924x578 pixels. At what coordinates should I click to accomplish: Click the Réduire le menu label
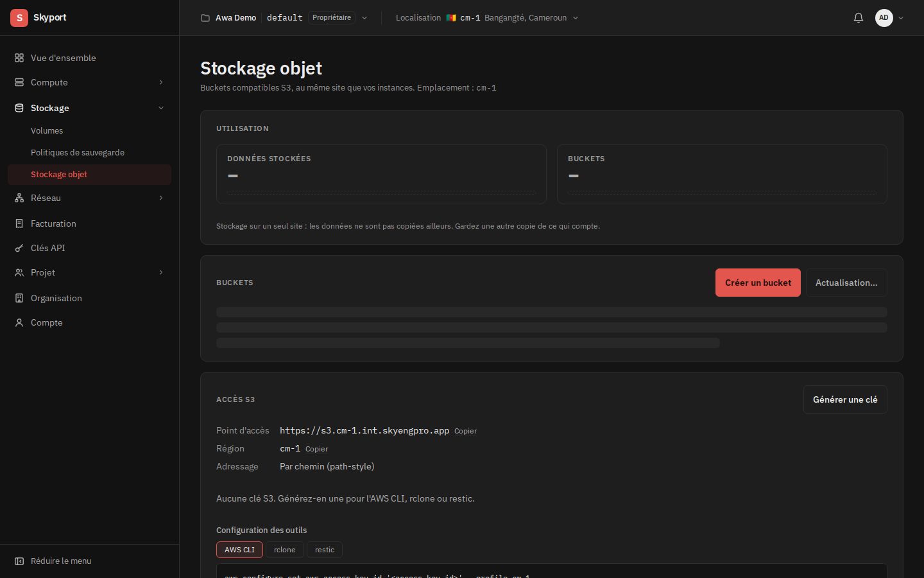pyautogui.click(x=61, y=561)
